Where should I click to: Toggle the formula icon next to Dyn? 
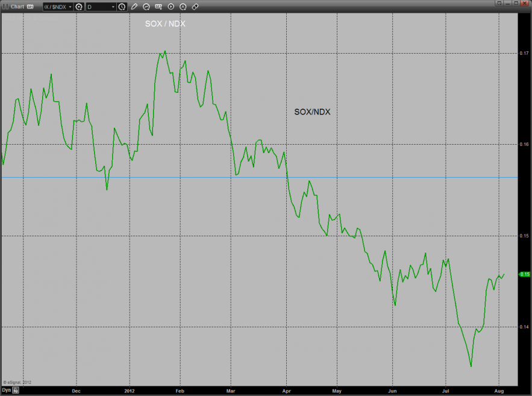pos(16,391)
